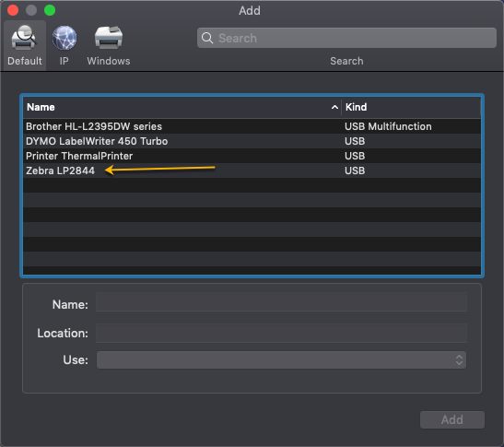Select the Default printer icon
The width and height of the screenshot is (504, 447).
pyautogui.click(x=24, y=38)
